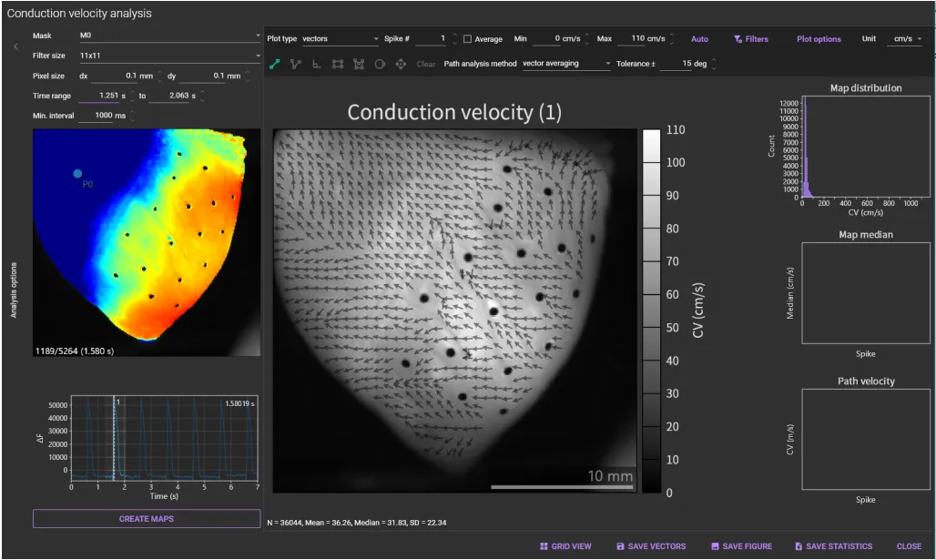Select the ellipse region tool

(380, 65)
